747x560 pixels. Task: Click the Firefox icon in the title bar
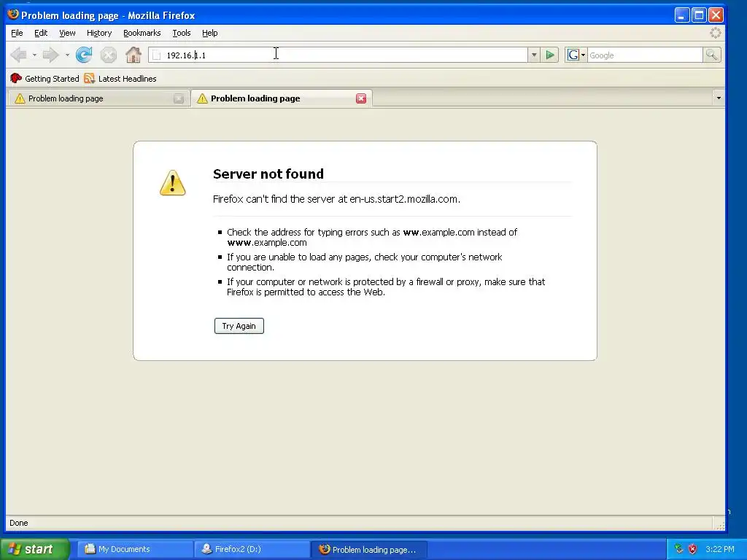pos(13,15)
